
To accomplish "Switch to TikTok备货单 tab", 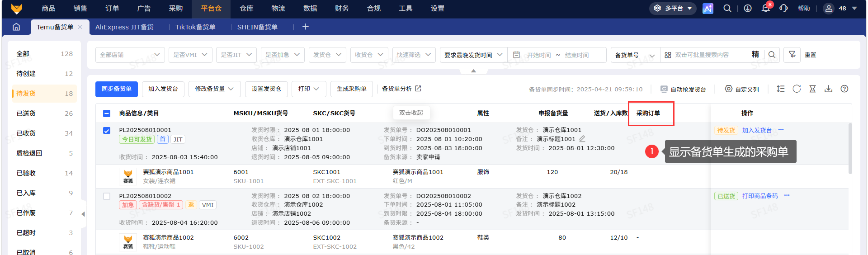I will click(195, 27).
